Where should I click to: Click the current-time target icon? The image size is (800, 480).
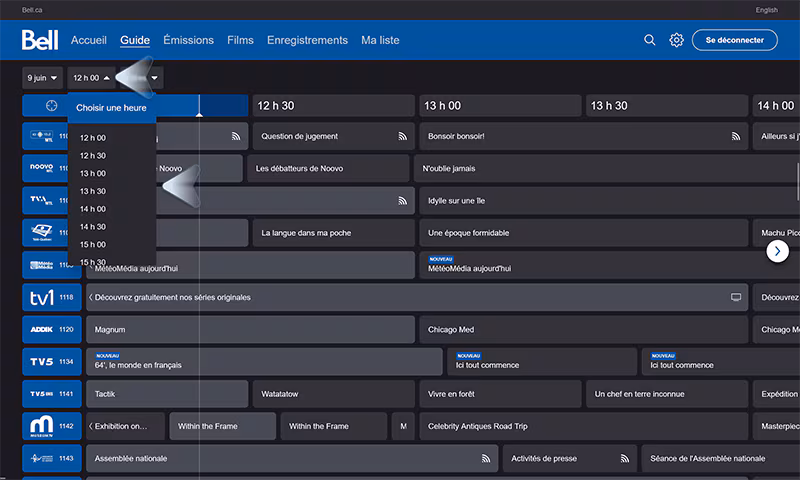[x=52, y=106]
